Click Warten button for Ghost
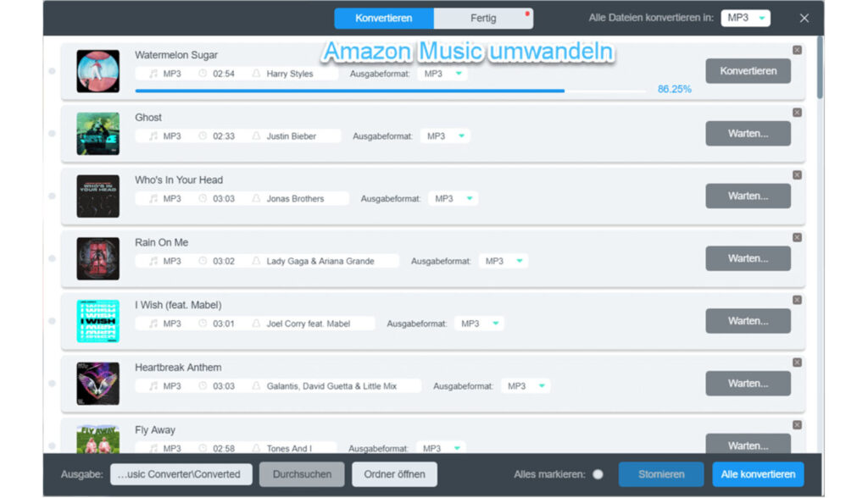 click(748, 134)
